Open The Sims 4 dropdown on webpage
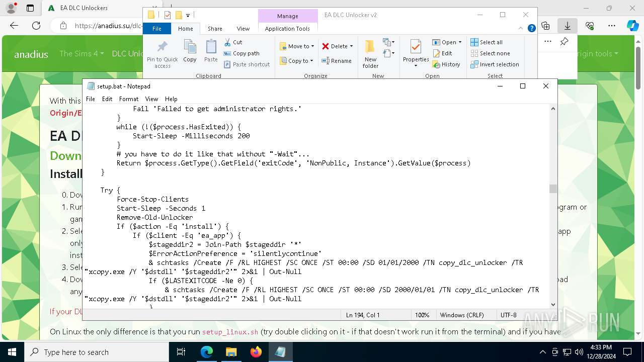Viewport: 644px width, 362px height. click(82, 53)
